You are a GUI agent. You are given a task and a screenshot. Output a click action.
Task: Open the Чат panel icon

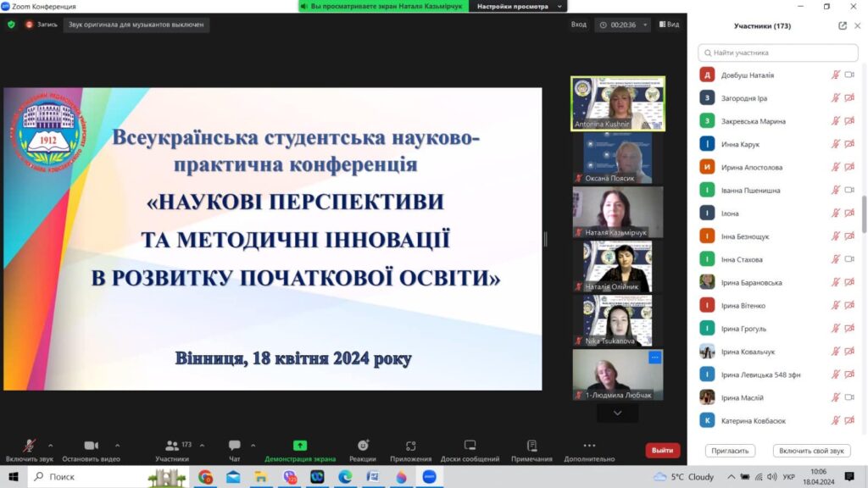click(x=235, y=446)
